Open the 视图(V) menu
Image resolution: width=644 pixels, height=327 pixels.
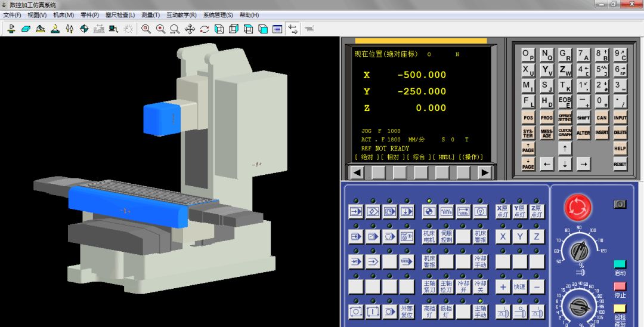pyautogui.click(x=38, y=15)
